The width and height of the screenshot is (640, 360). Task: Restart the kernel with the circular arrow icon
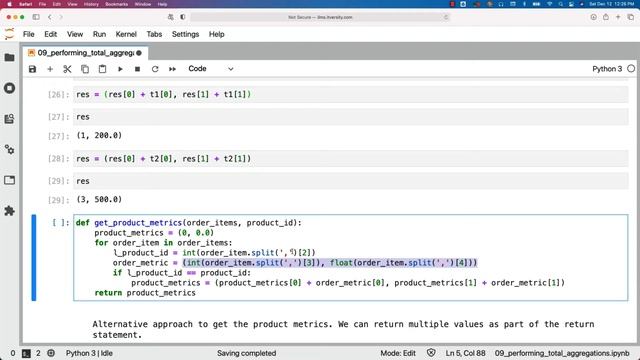[x=155, y=69]
